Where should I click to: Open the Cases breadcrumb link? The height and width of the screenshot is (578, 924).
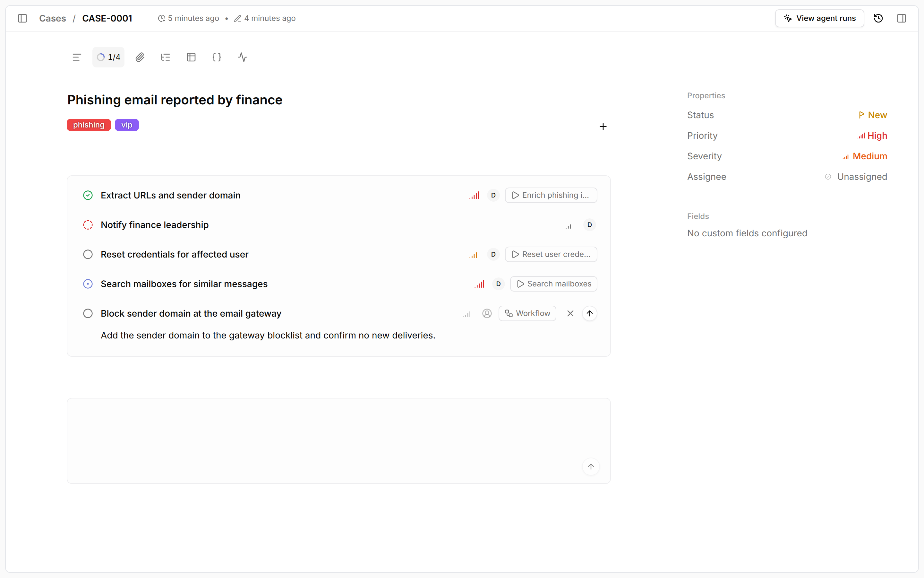click(52, 18)
